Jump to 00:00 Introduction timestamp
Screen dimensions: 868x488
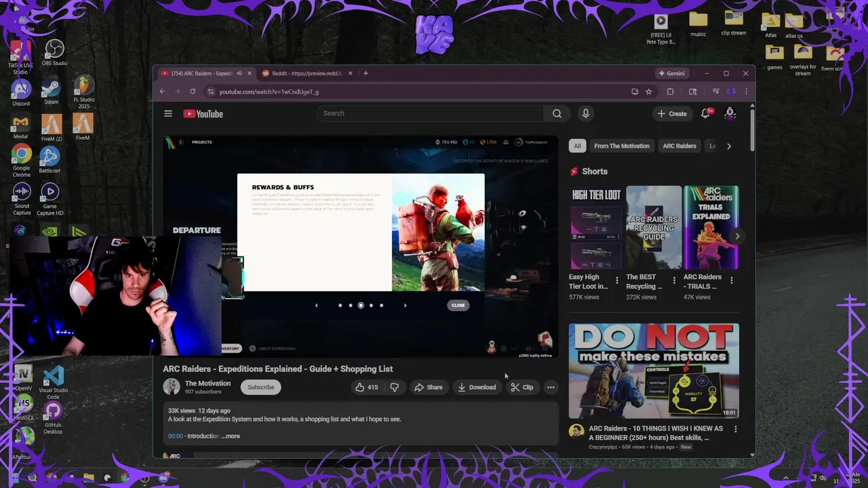pos(176,436)
